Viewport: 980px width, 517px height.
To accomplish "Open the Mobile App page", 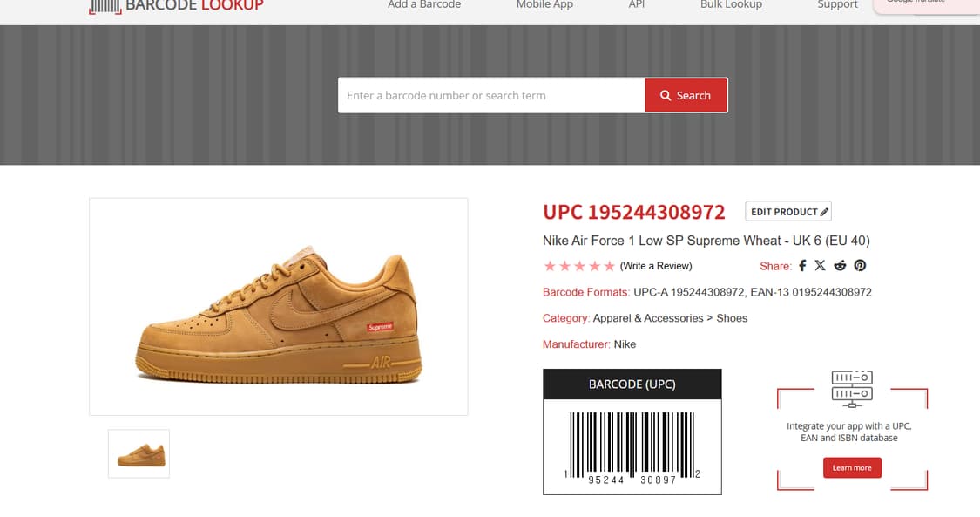I will (544, 5).
